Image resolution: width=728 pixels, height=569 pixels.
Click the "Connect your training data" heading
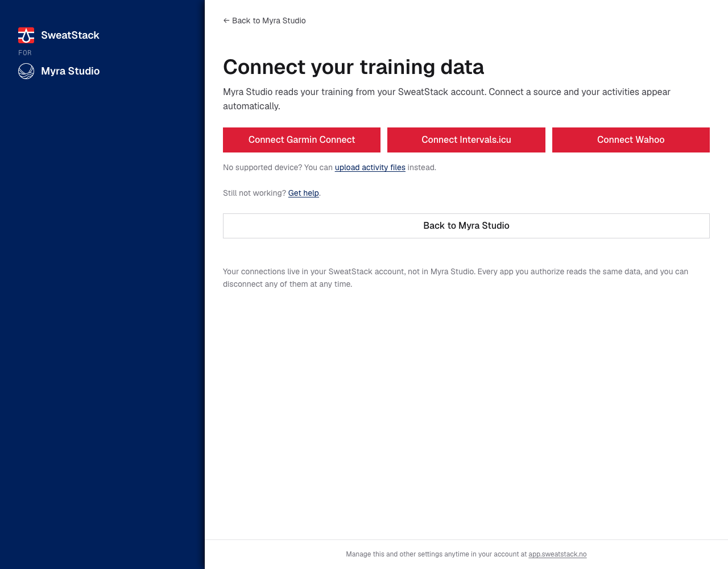(x=354, y=67)
